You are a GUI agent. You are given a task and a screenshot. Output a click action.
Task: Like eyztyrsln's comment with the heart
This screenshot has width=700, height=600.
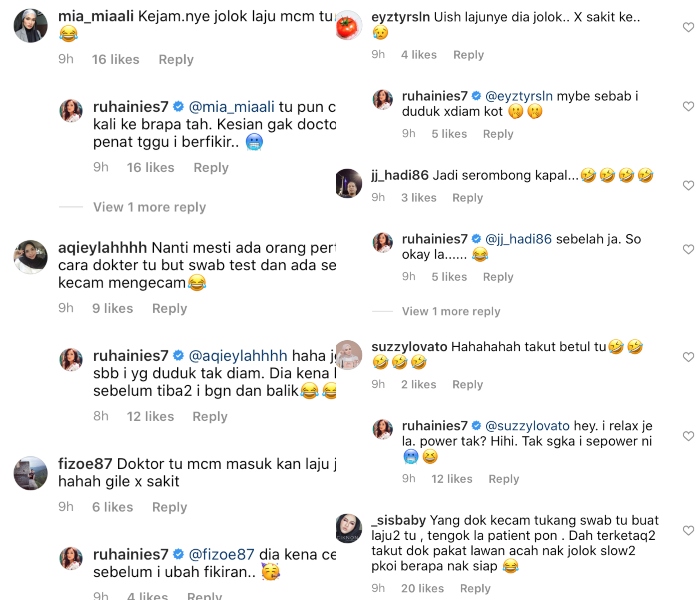[x=688, y=27]
